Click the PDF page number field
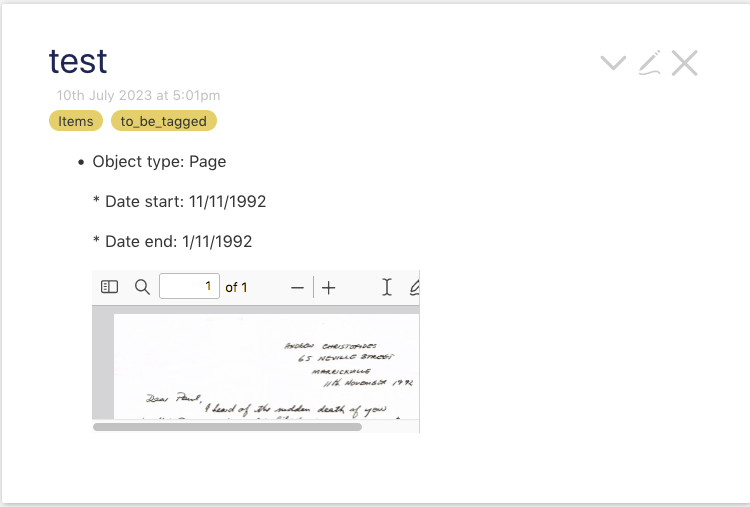 [189, 287]
